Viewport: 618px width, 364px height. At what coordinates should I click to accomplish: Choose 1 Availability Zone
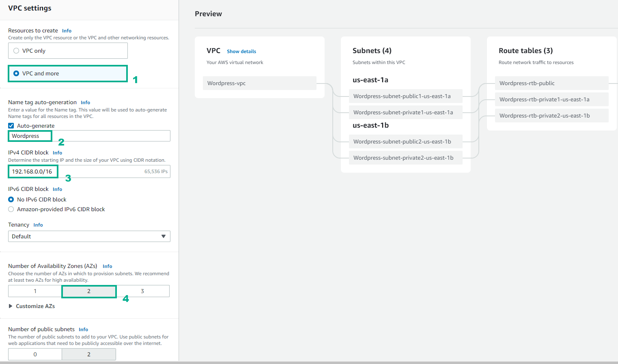pos(35,291)
